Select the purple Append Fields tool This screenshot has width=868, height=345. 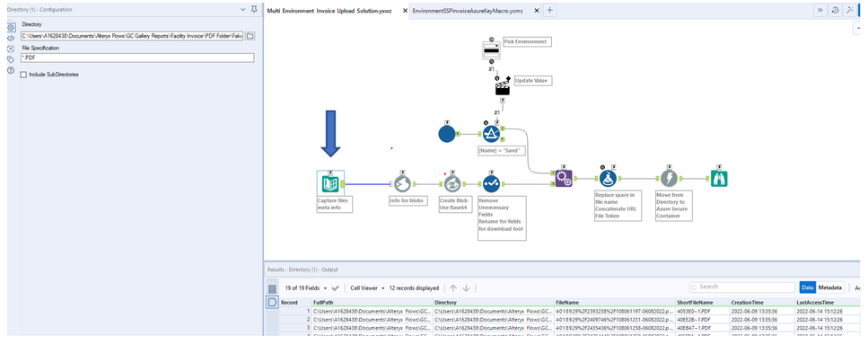coord(564,178)
